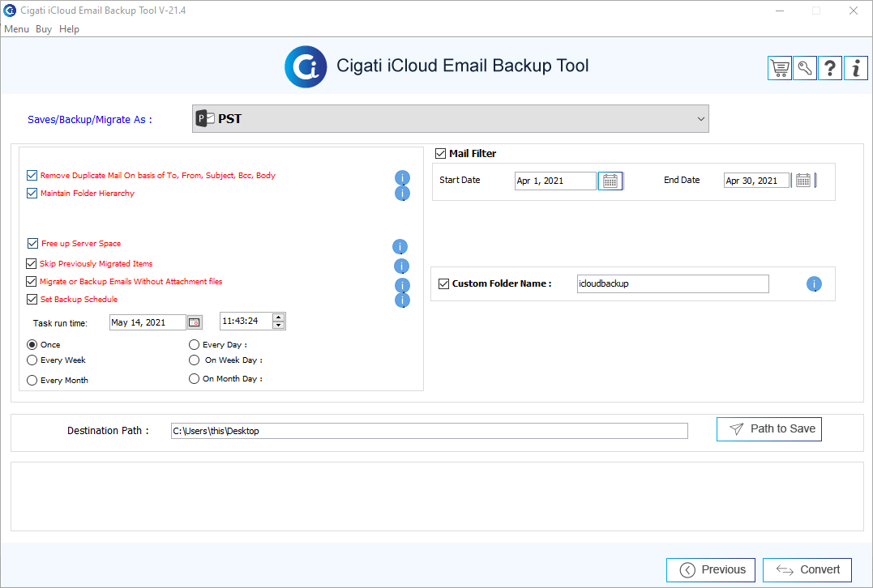The width and height of the screenshot is (873, 588).
Task: Uncheck Custom Folder Name checkbox
Action: 443,283
